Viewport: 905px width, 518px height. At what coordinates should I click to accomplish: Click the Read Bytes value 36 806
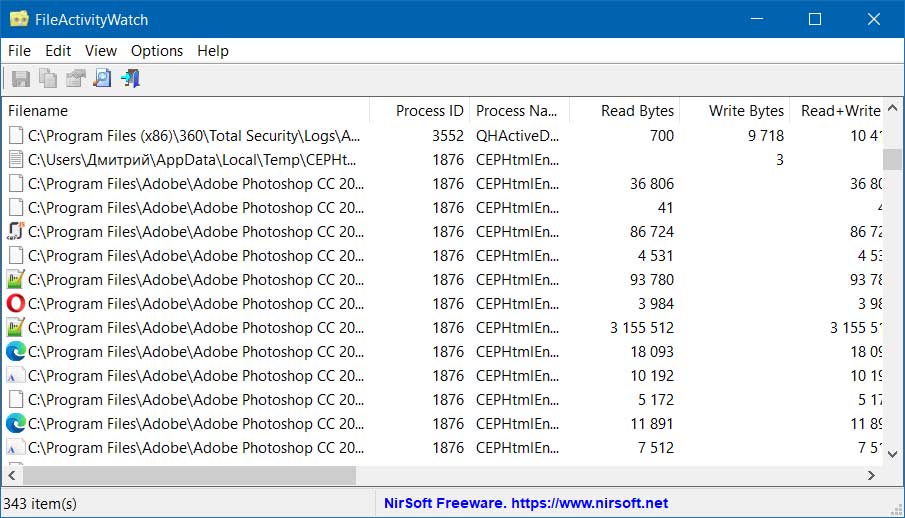point(652,184)
